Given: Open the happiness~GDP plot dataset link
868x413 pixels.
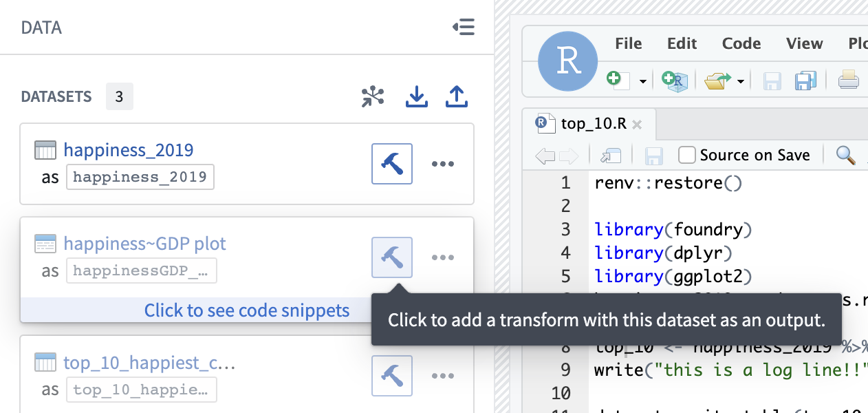Looking at the screenshot, I should [144, 244].
